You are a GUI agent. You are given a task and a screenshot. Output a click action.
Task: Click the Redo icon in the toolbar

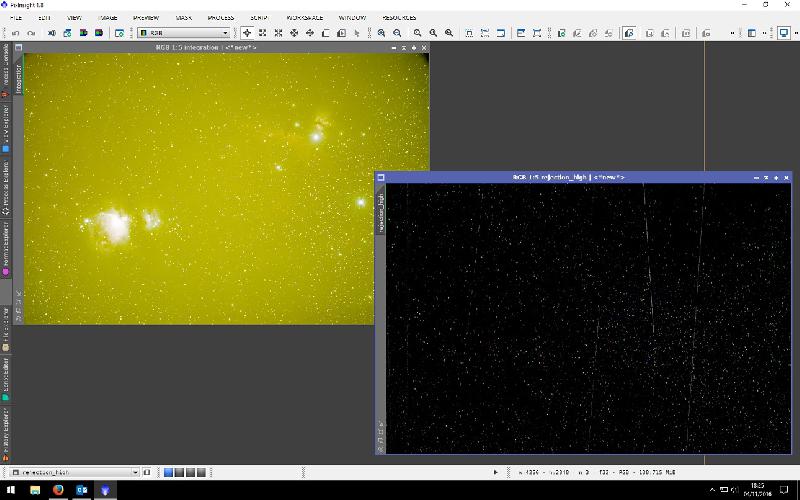tap(31, 33)
